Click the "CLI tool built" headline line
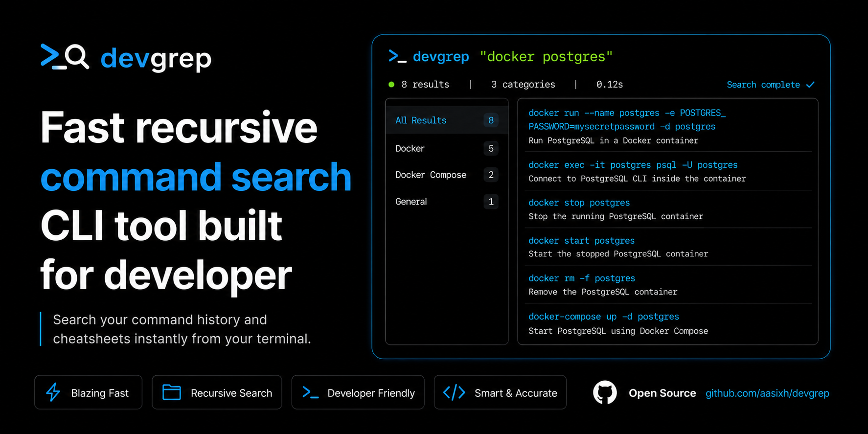Screen dimensions: 868x434 pos(161,226)
